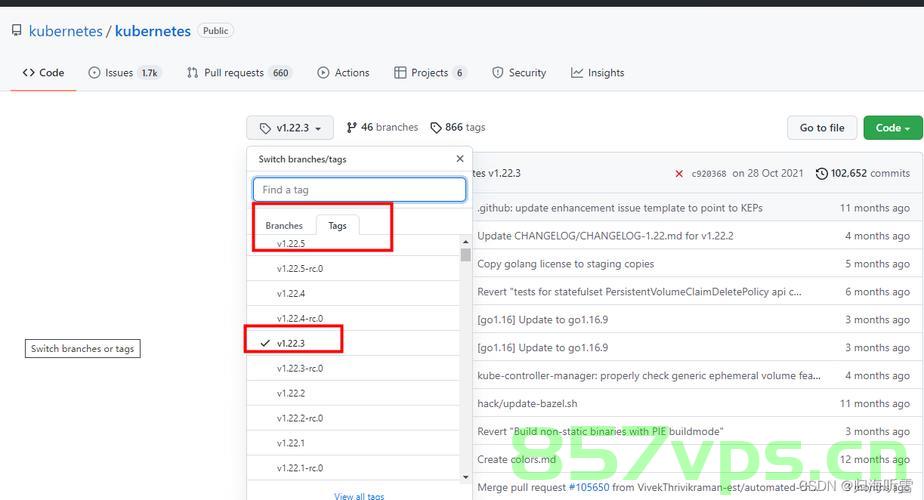Open the green Code dropdown button
The height and width of the screenshot is (500, 924).
[x=893, y=127]
